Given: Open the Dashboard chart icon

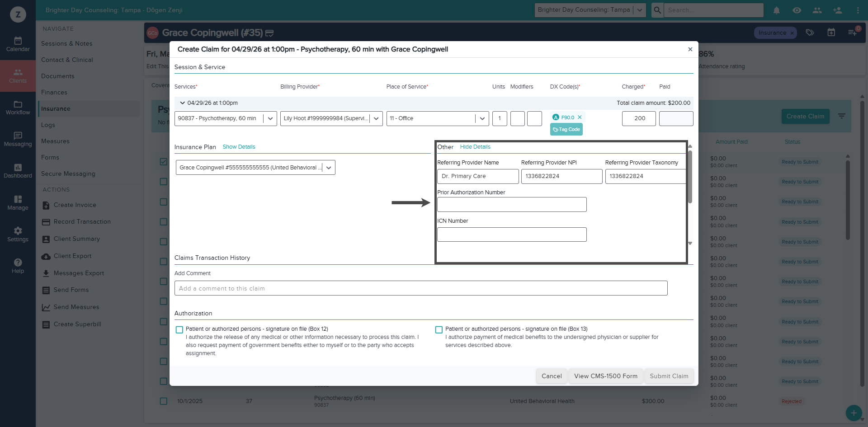Looking at the screenshot, I should (x=18, y=167).
